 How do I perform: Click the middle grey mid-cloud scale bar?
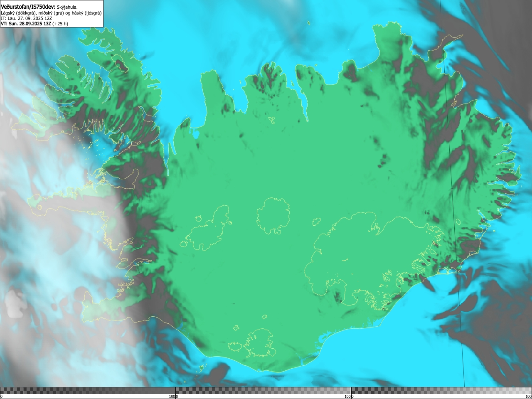point(263,391)
